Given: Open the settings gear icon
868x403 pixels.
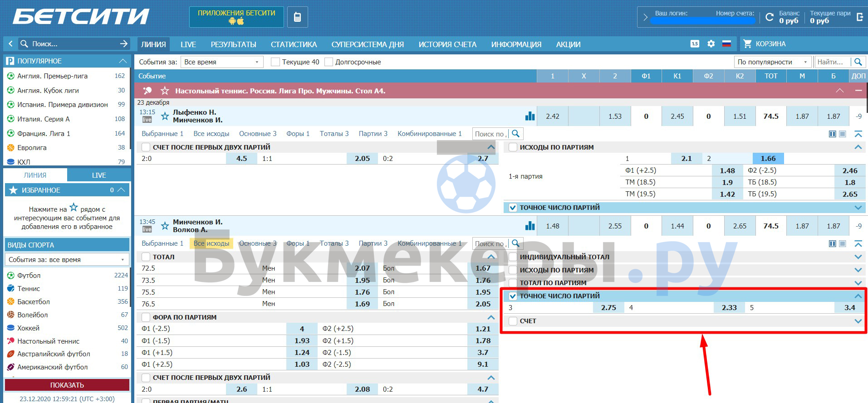Looking at the screenshot, I should tap(711, 44).
